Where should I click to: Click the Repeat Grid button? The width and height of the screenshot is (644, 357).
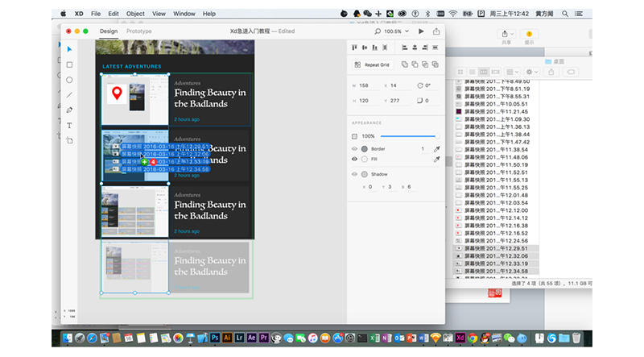tap(371, 64)
